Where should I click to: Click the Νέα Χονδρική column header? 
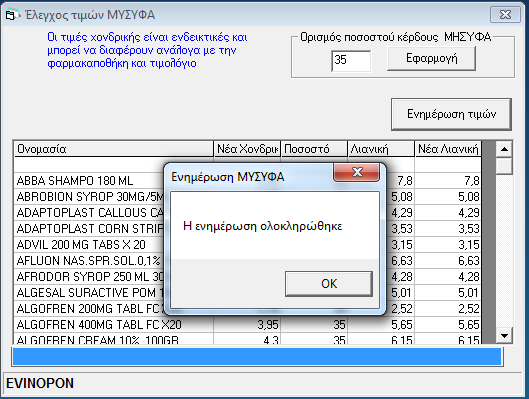coord(247,149)
